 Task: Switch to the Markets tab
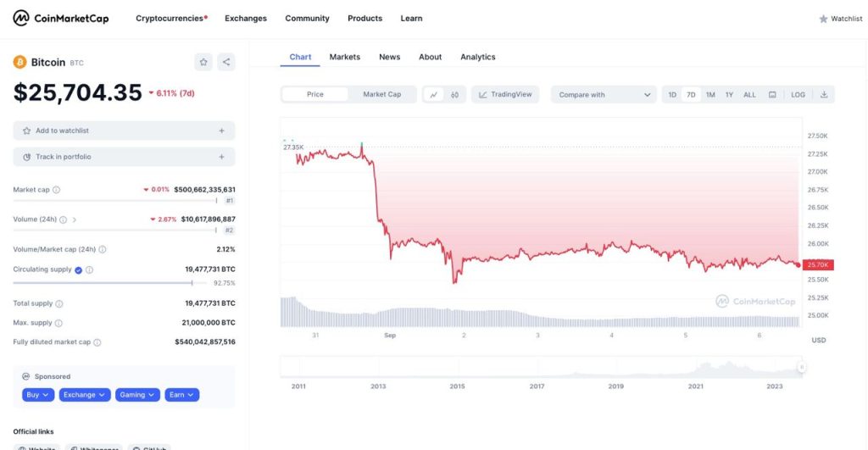pyautogui.click(x=344, y=57)
